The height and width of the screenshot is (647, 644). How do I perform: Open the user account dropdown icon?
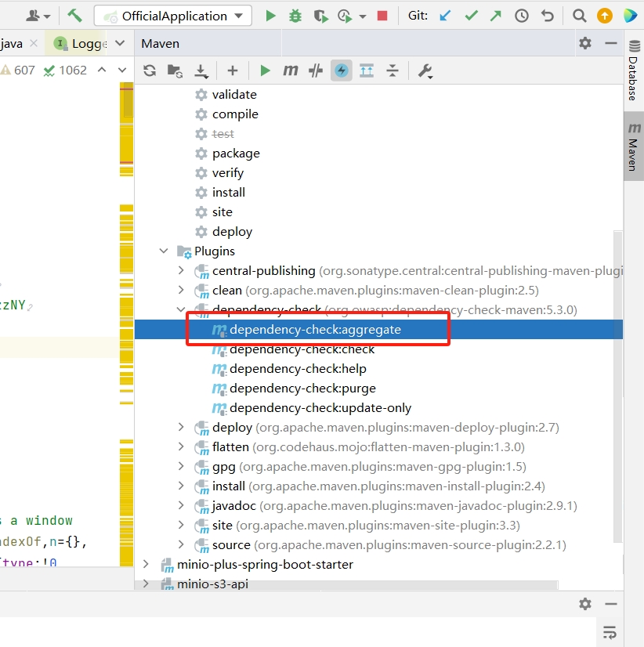(38, 16)
